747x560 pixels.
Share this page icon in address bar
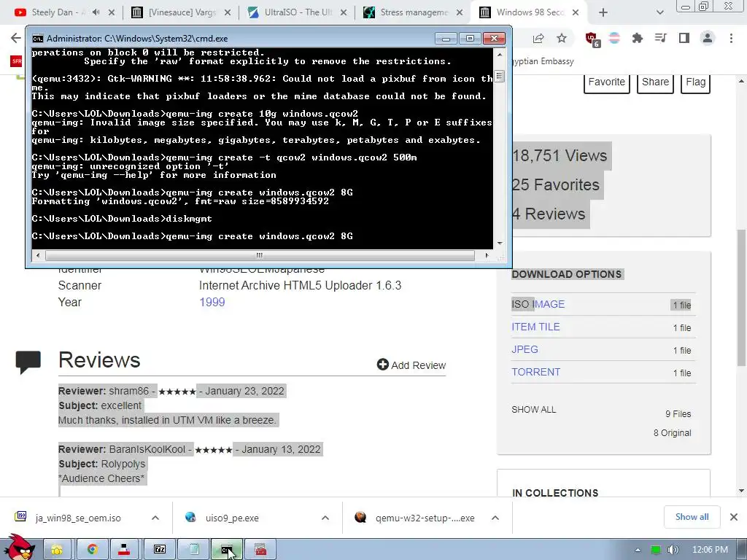[538, 38]
